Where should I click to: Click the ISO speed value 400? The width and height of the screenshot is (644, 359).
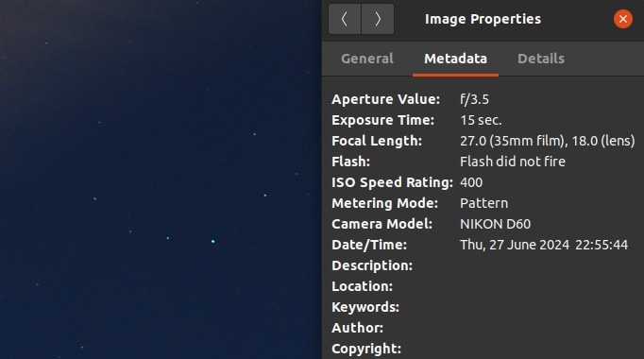click(x=471, y=182)
